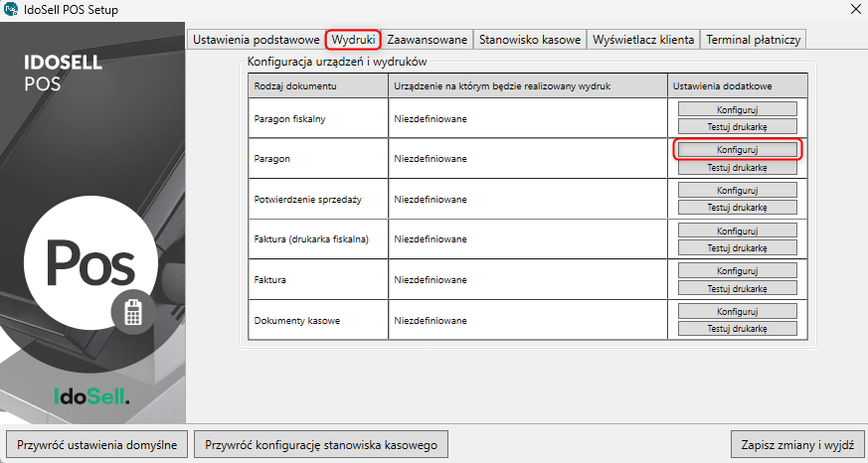
Task: Click the Ustawienia dodatkowe column header
Action: coord(738,85)
